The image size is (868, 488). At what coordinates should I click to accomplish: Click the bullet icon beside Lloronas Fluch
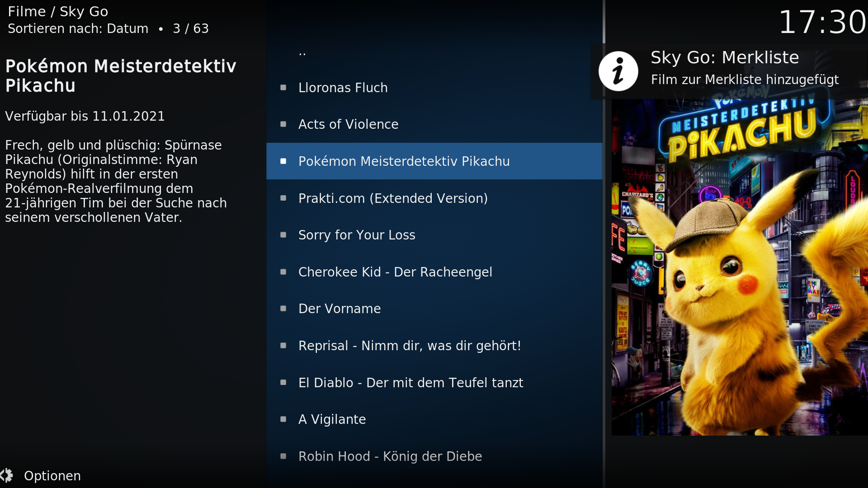pyautogui.click(x=283, y=88)
